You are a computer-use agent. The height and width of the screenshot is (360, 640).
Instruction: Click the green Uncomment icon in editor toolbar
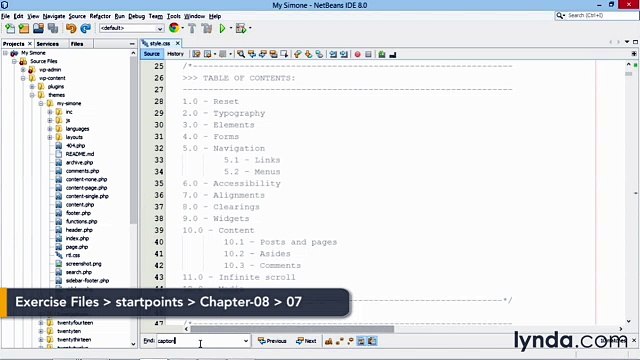click(382, 54)
